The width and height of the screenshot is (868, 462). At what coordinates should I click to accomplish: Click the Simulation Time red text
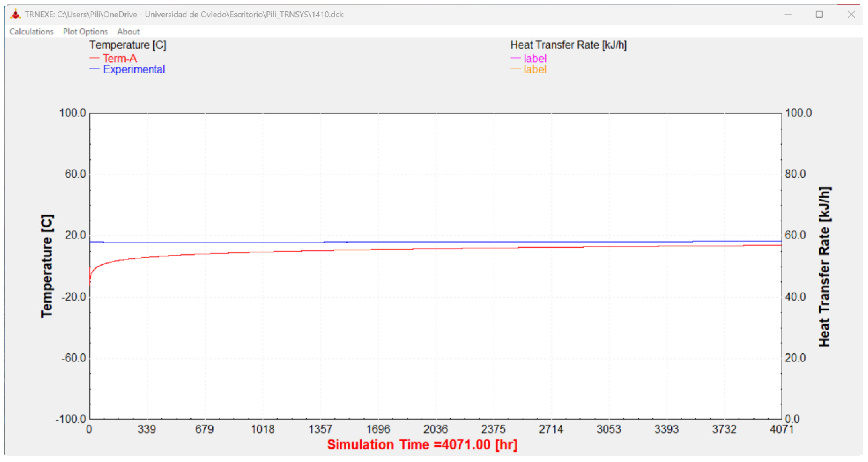422,444
